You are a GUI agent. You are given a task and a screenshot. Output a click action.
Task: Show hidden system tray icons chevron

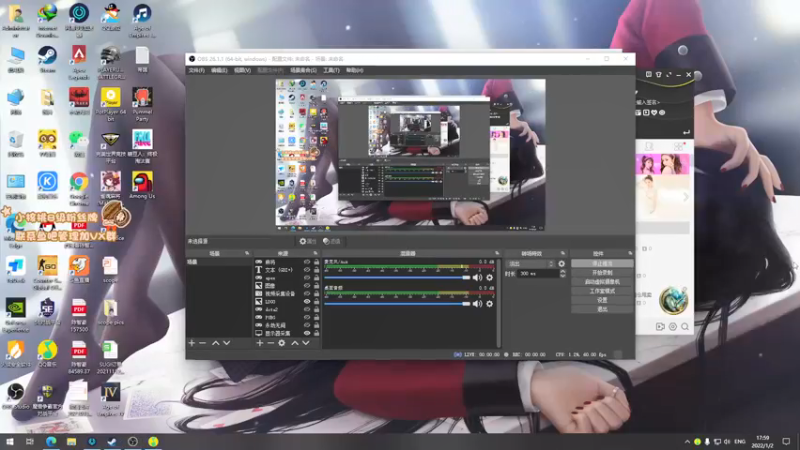687,441
